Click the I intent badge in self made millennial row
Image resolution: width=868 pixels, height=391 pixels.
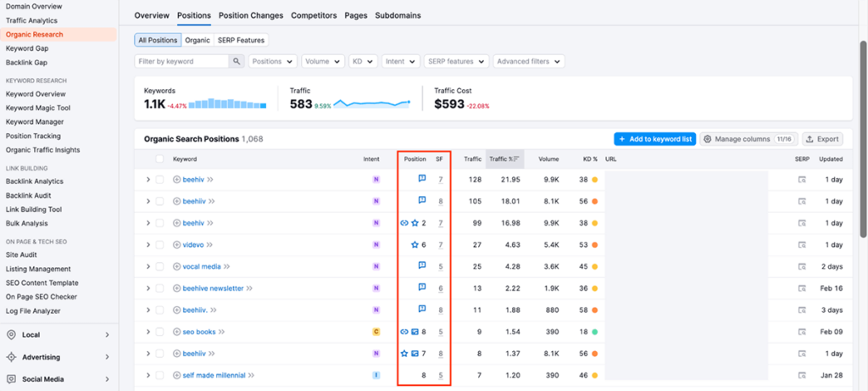pos(376,376)
